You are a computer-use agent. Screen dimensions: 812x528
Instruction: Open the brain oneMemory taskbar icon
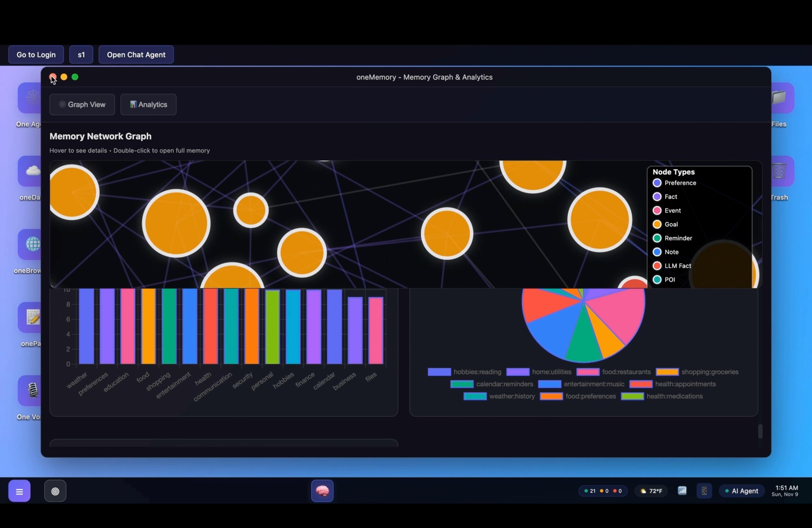click(x=322, y=490)
